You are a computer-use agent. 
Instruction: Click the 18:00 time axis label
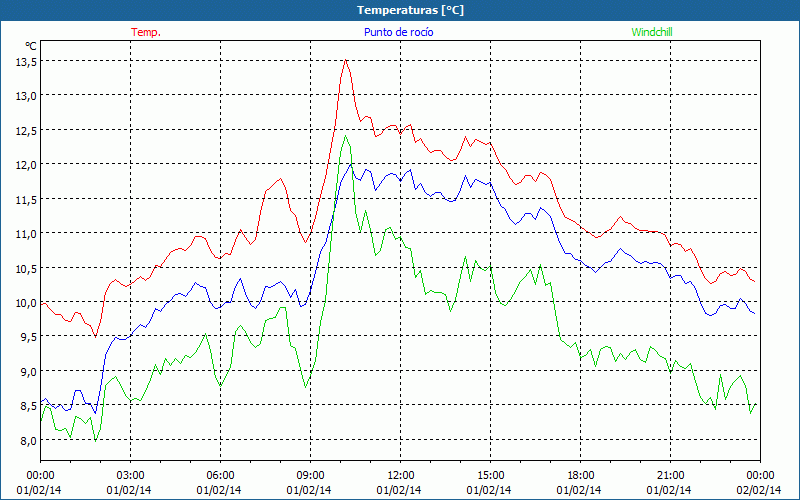[x=580, y=475]
